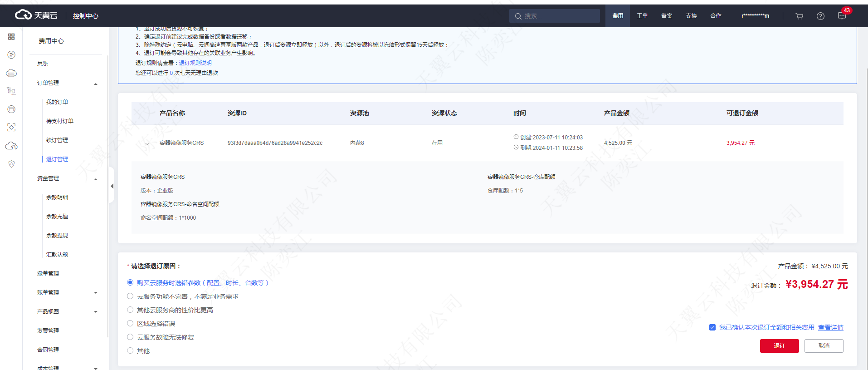The image size is (868, 370).
Task: Open 续订管理 in the sidebar
Action: pos(57,140)
